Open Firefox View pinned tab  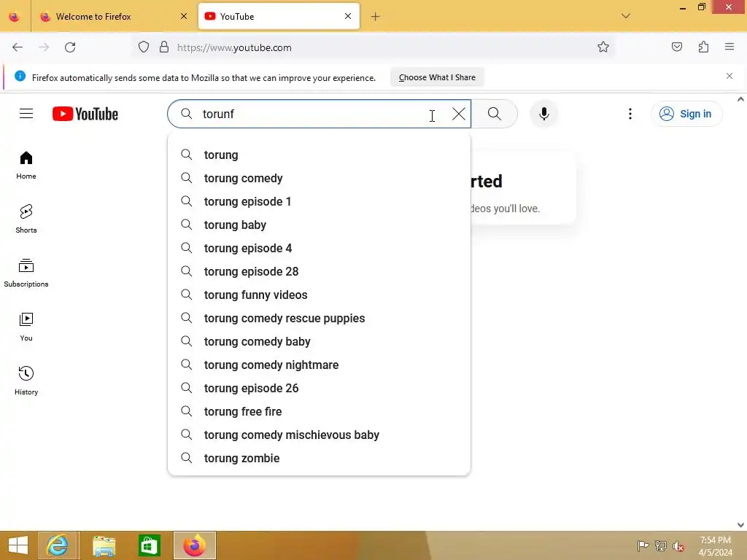pyautogui.click(x=15, y=17)
